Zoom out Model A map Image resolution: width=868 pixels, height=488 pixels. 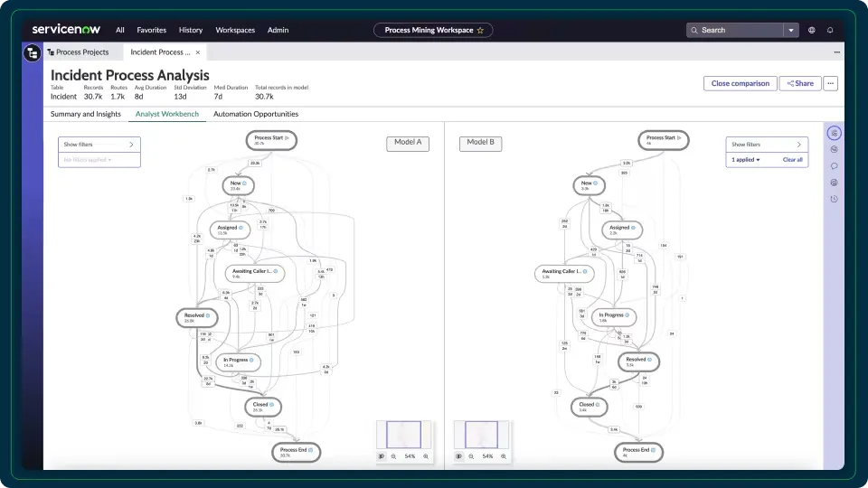click(393, 456)
